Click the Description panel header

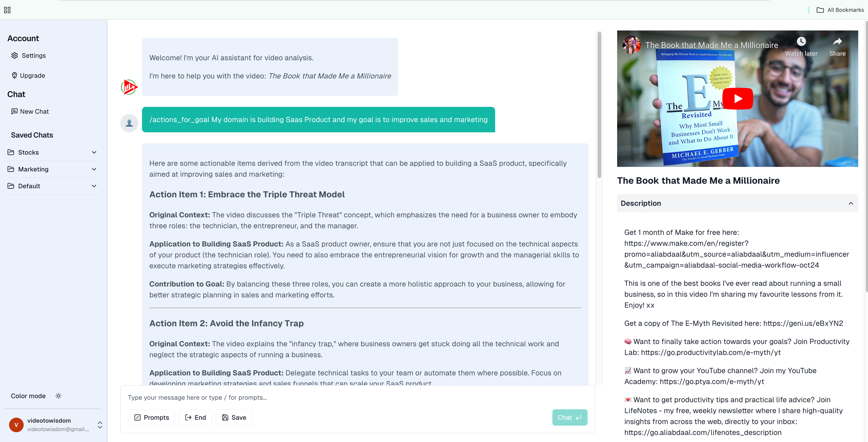(737, 203)
